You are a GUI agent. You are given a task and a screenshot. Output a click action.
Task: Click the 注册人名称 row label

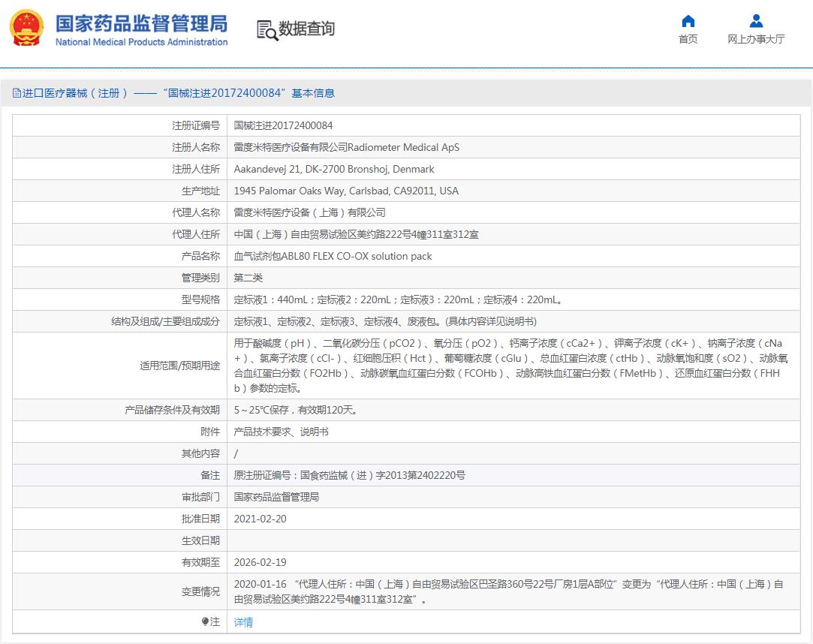click(196, 147)
